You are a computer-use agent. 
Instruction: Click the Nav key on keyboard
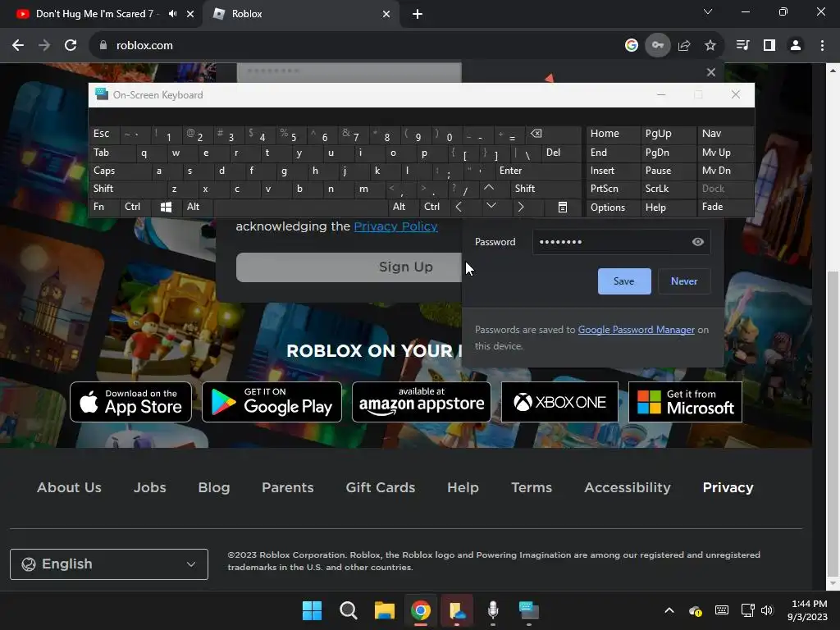(725, 134)
